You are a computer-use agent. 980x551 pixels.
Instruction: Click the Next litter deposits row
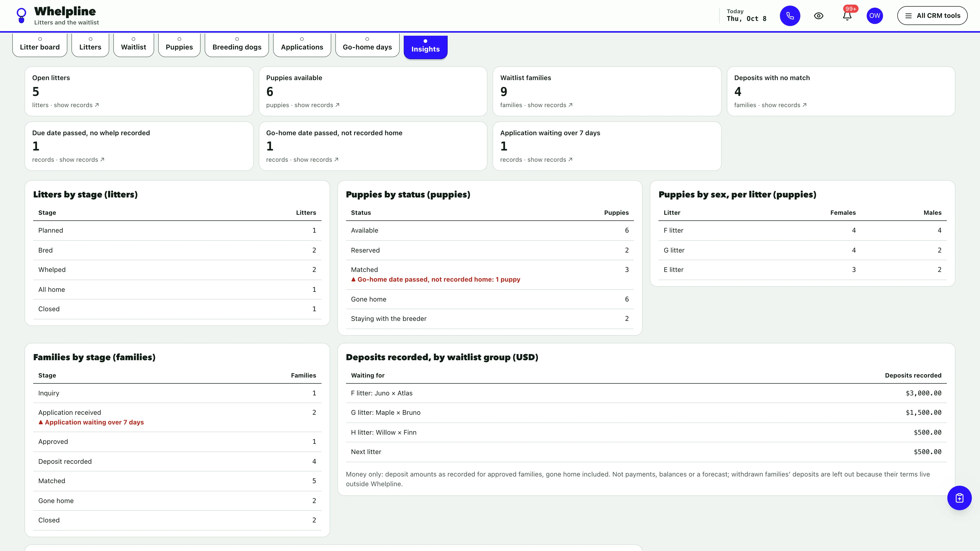click(646, 452)
